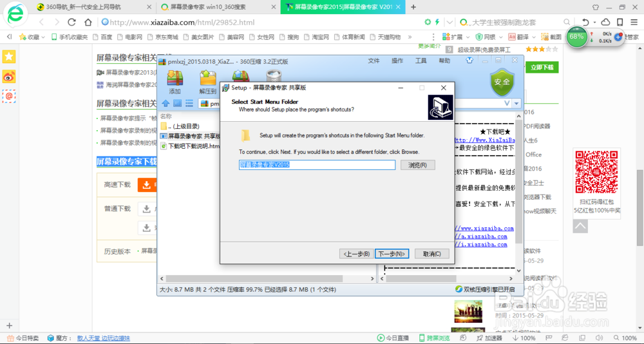Viewport: 644px width, 344px height.
Task: Click the 截图 screenshot tool
Action: tap(551, 37)
